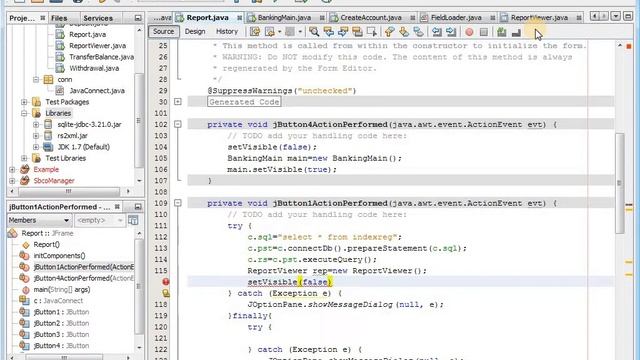Collapse the conn package node
Viewport: 640px width, 360px height.
coord(36,79)
